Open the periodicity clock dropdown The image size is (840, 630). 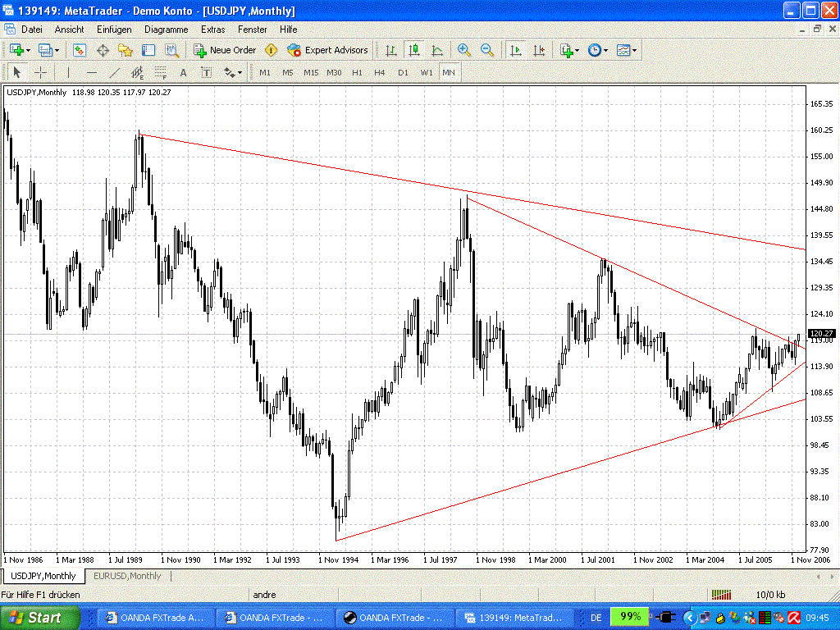coord(605,50)
